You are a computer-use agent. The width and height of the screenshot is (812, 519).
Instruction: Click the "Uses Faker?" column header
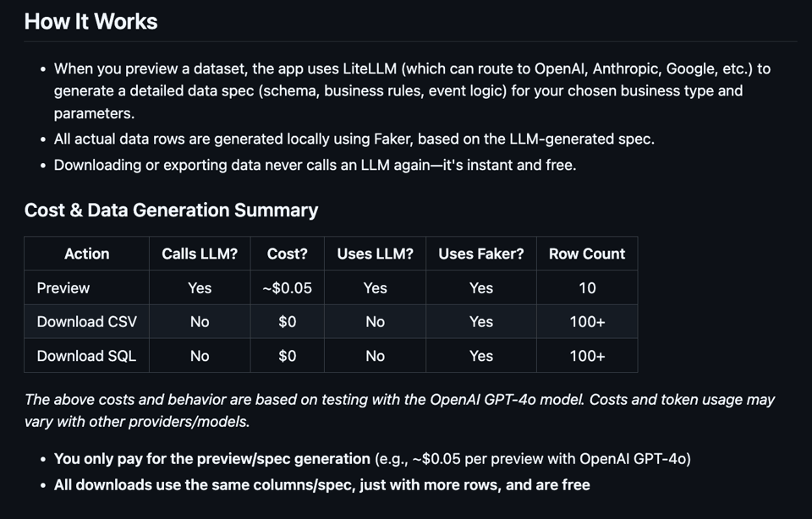(480, 254)
